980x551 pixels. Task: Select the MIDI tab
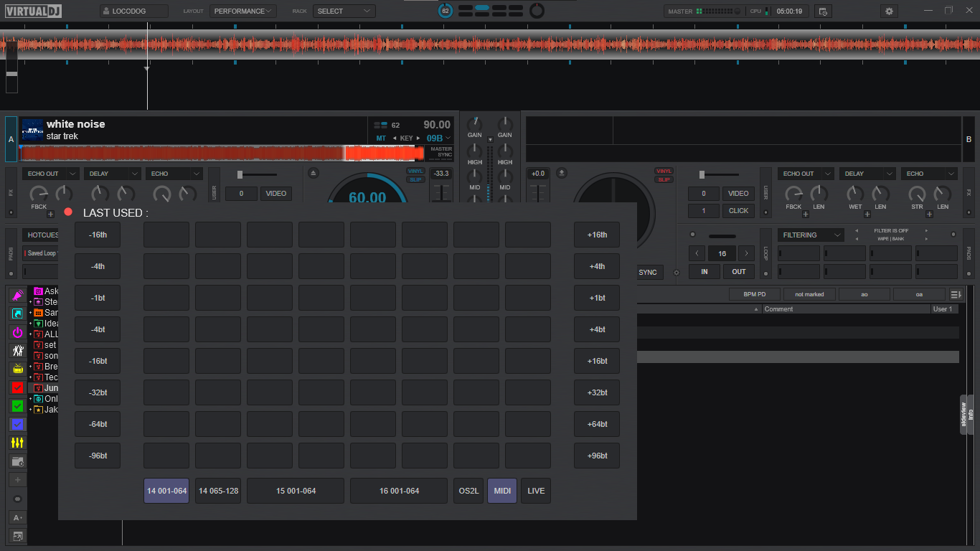tap(502, 491)
